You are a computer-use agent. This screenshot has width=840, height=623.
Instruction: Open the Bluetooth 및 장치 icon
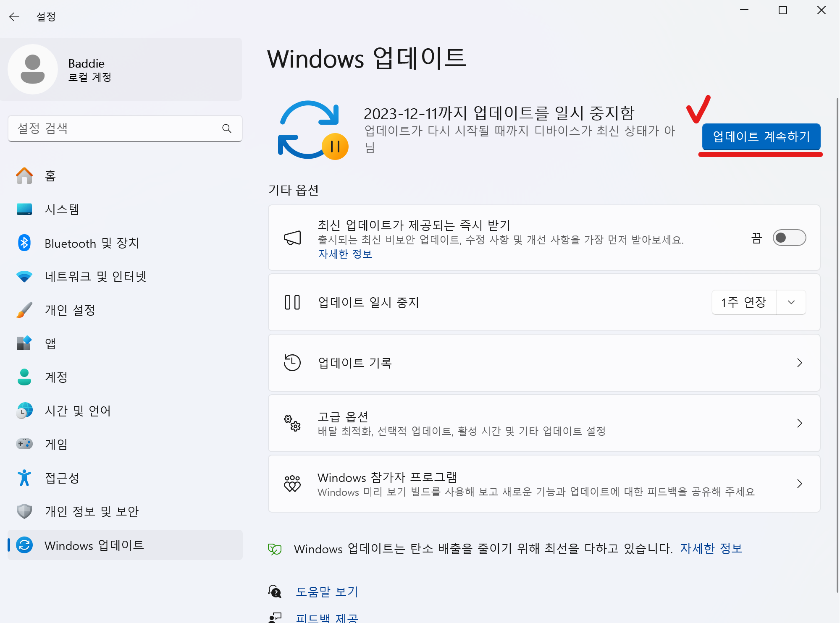point(24,243)
